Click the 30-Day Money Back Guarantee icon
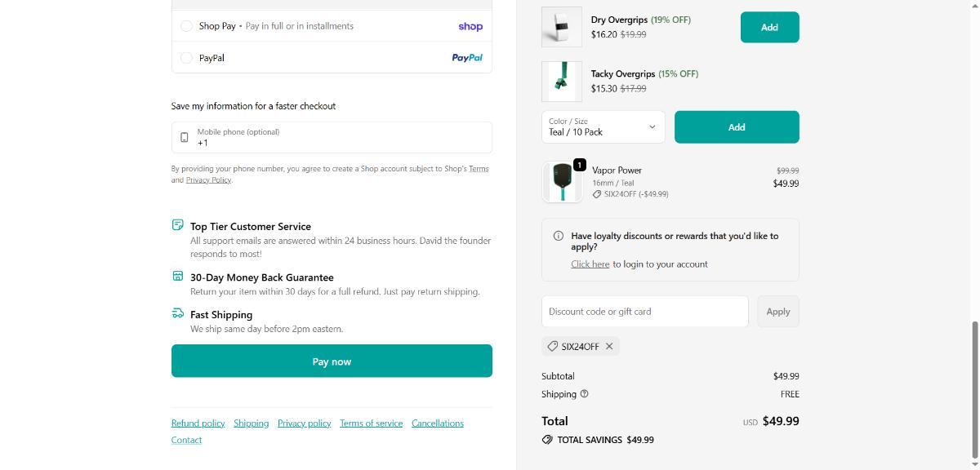 178,277
